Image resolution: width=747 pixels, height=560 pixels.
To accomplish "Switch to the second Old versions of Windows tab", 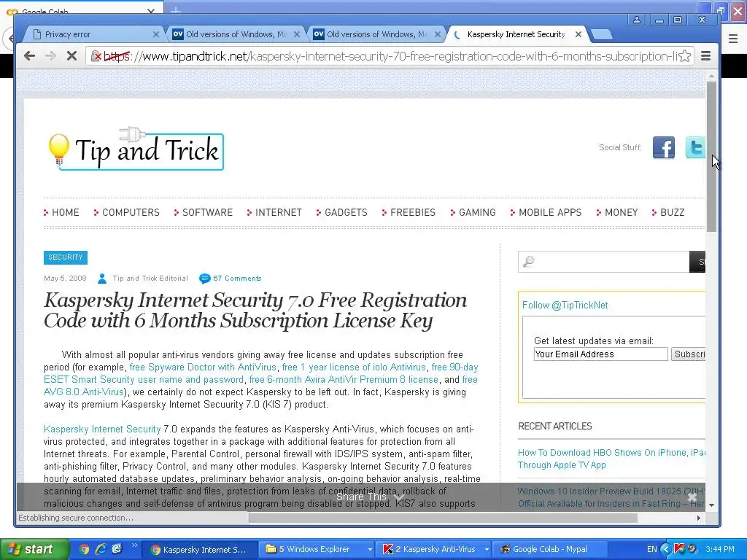I will click(376, 34).
